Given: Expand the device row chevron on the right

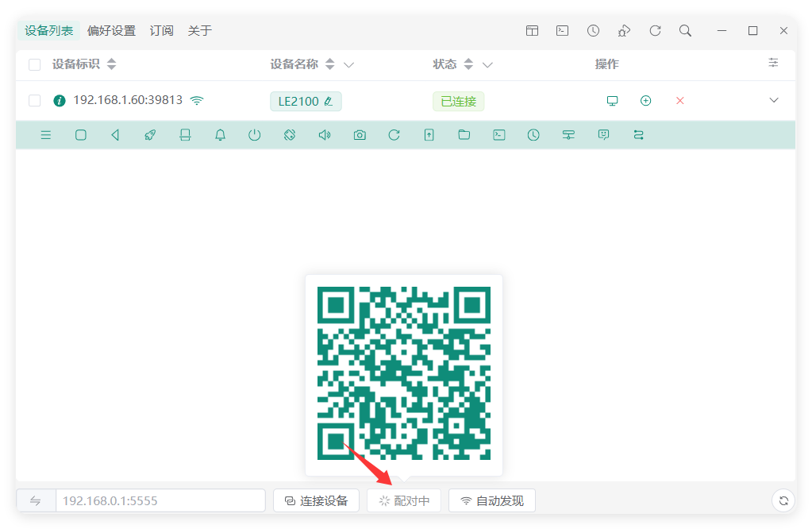Looking at the screenshot, I should pyautogui.click(x=774, y=100).
